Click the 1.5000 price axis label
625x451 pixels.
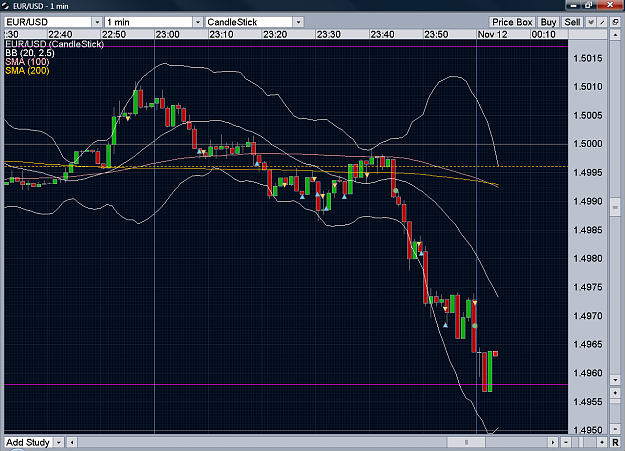click(x=588, y=144)
